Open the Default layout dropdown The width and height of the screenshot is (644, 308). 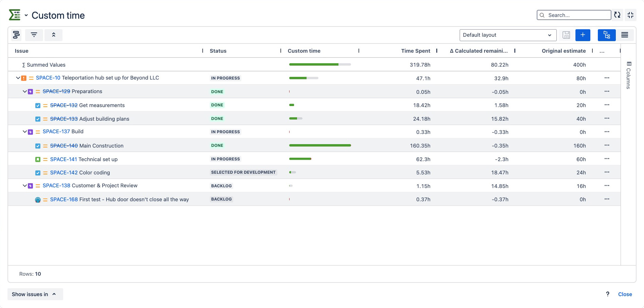pos(508,35)
